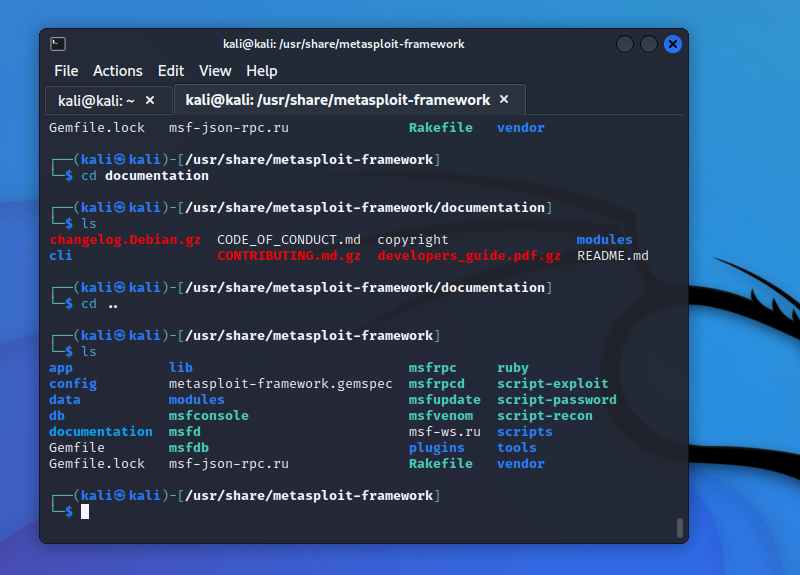Click the terminal icon in the title bar

[x=58, y=44]
